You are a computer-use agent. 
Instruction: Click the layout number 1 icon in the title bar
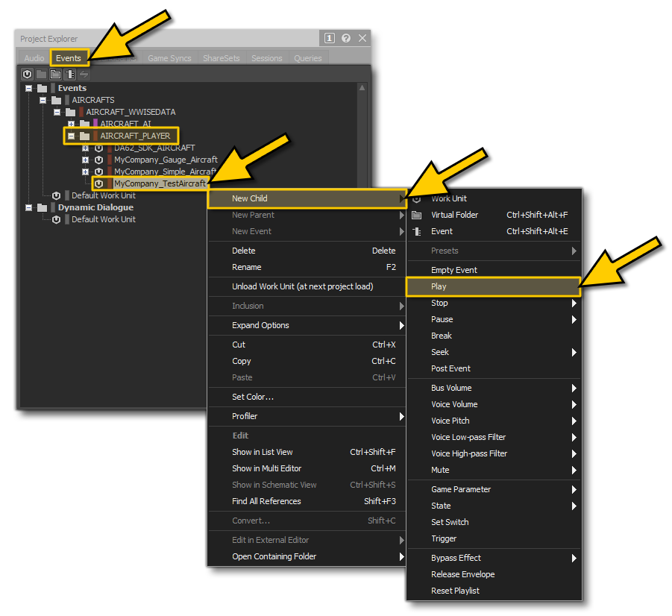[329, 38]
